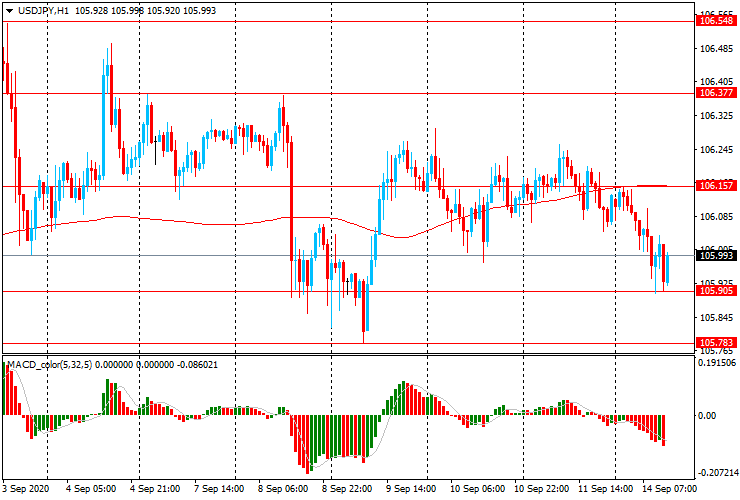Click the 106.157 price level tag
The width and height of the screenshot is (740, 500).
[716, 186]
